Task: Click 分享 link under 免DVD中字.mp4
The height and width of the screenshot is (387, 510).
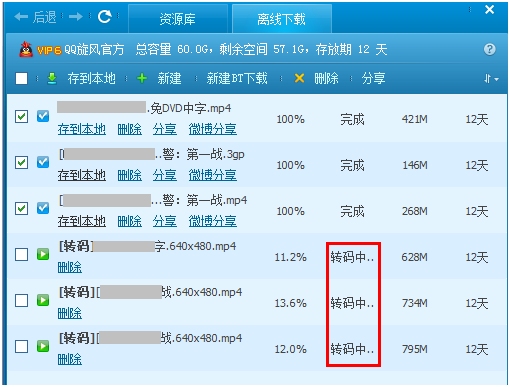Action: [x=165, y=129]
